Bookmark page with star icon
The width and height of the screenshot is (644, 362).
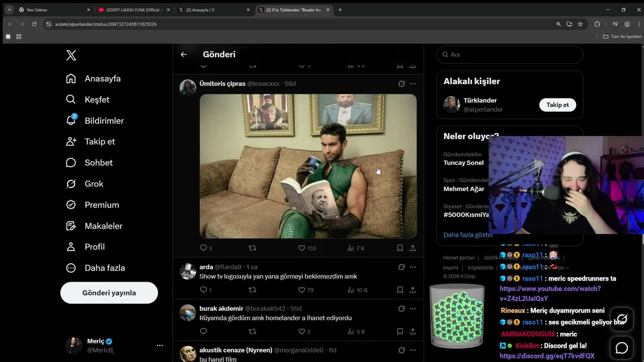click(x=580, y=24)
